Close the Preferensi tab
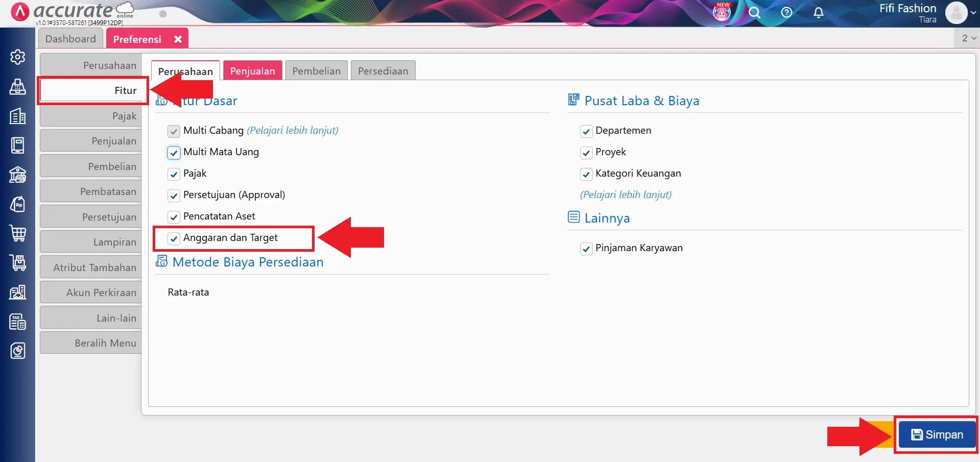980x462 pixels. (x=178, y=39)
